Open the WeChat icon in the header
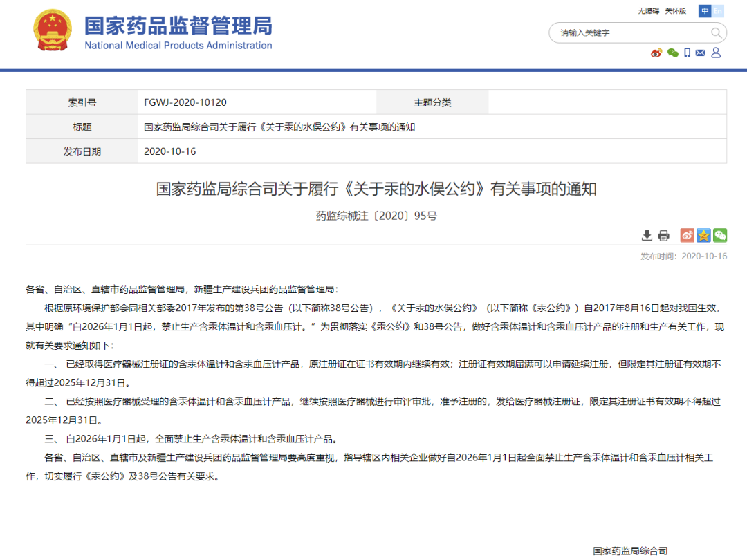Screen dimensions: 747x560 [x=672, y=53]
